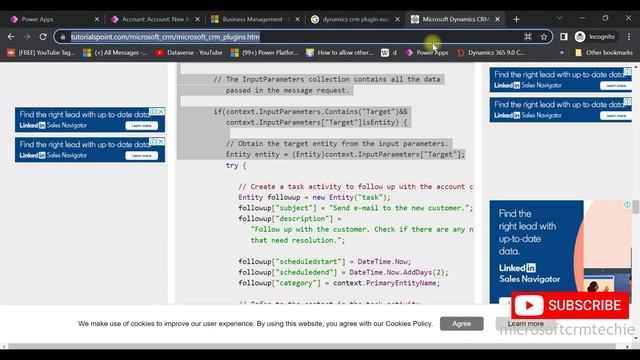The height and width of the screenshot is (360, 640).
Task: Close the dynamics crm plugin tab
Action: coord(398,19)
